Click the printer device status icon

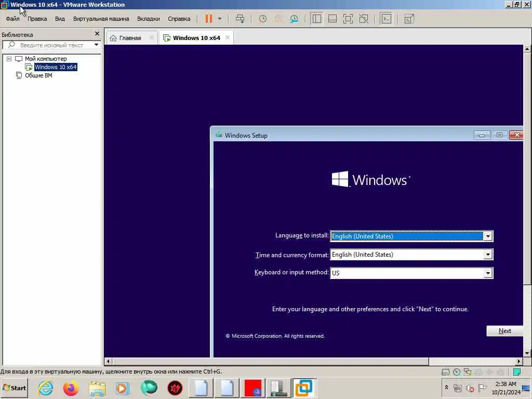(478, 372)
